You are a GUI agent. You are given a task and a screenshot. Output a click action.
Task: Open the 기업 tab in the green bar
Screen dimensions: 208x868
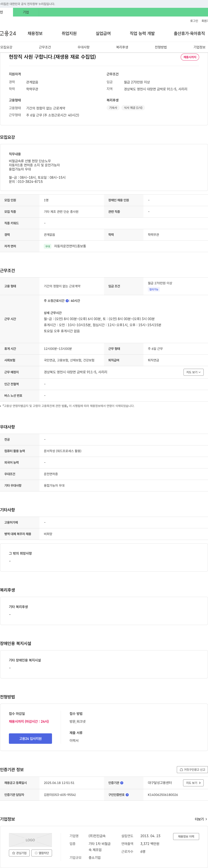[26, 12]
